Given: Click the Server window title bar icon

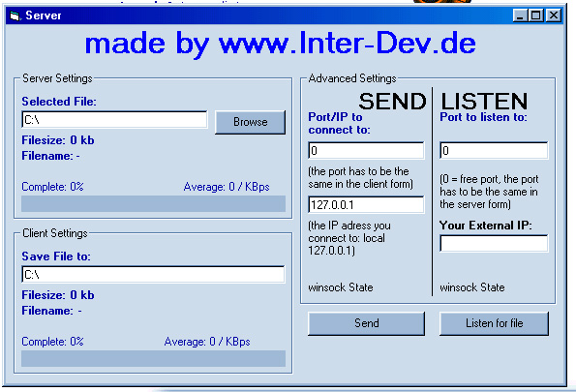Looking at the screenshot, I should coord(15,15).
